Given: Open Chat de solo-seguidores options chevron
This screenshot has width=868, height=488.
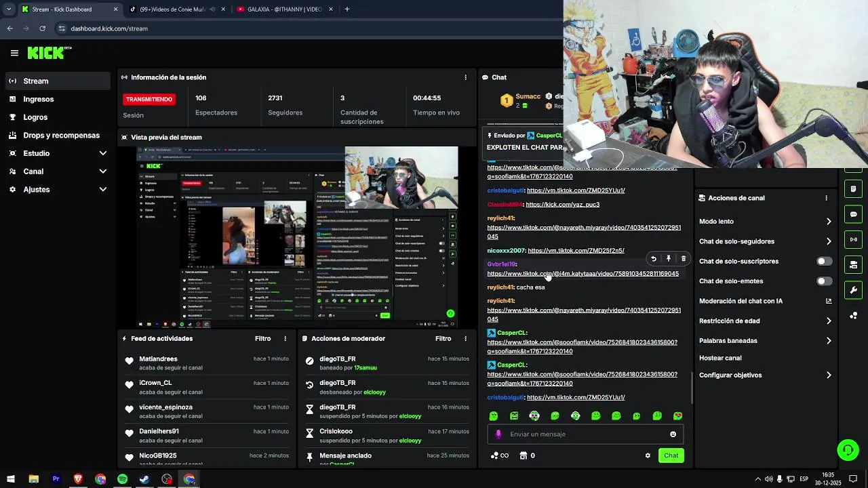Looking at the screenshot, I should (829, 241).
